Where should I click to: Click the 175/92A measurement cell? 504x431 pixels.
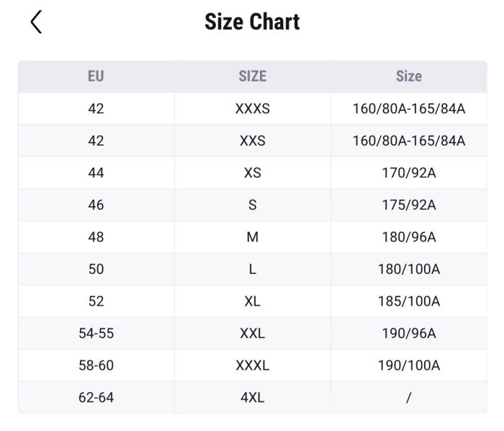point(408,205)
